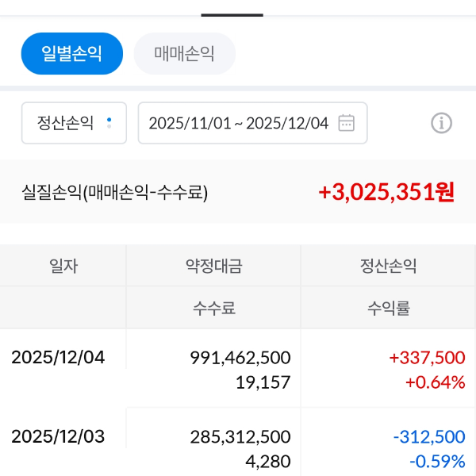Click the 수수료 sub-header
This screenshot has width=476, height=476.
213,309
